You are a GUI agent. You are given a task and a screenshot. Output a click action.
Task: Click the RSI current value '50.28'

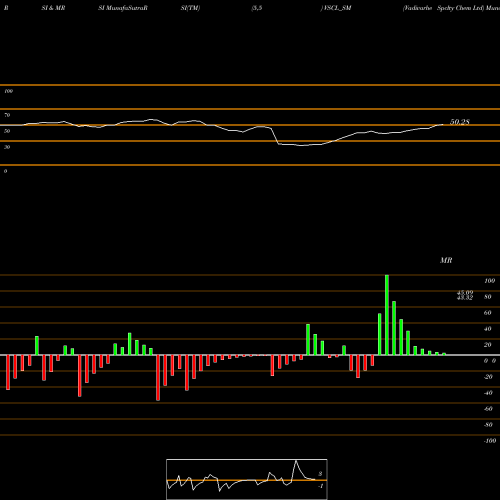pos(460,122)
